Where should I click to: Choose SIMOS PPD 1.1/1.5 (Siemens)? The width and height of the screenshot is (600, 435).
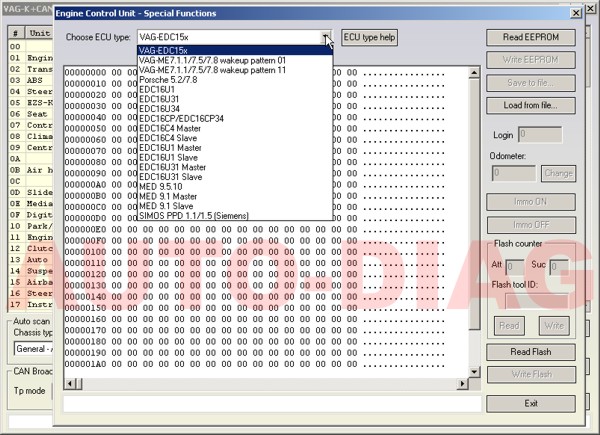235,216
